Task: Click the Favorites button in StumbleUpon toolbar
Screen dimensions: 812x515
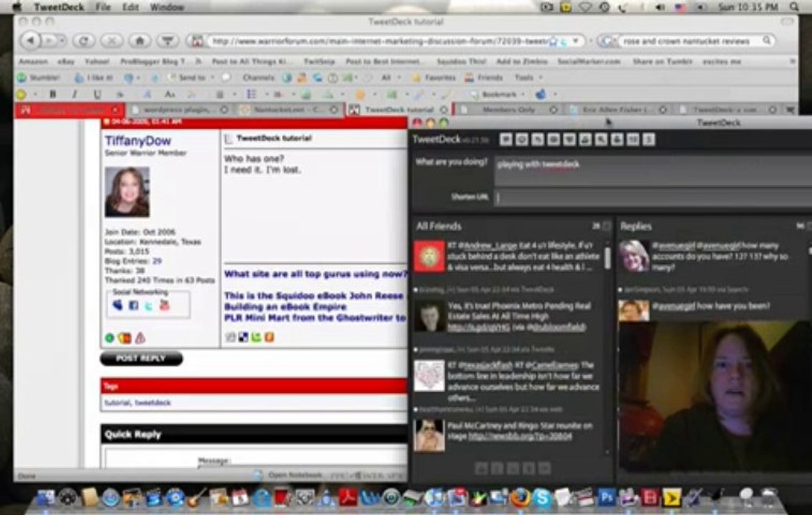Action: 434,78
